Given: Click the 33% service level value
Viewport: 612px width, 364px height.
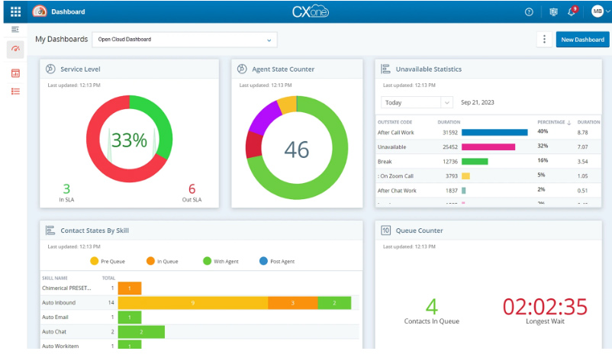Looking at the screenshot, I should tap(129, 140).
